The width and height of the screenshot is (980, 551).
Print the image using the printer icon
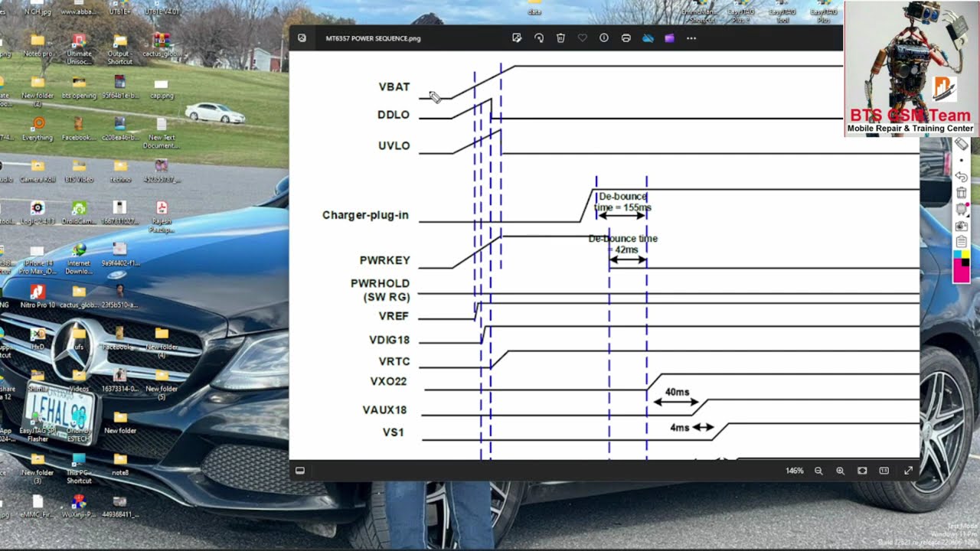[626, 38]
